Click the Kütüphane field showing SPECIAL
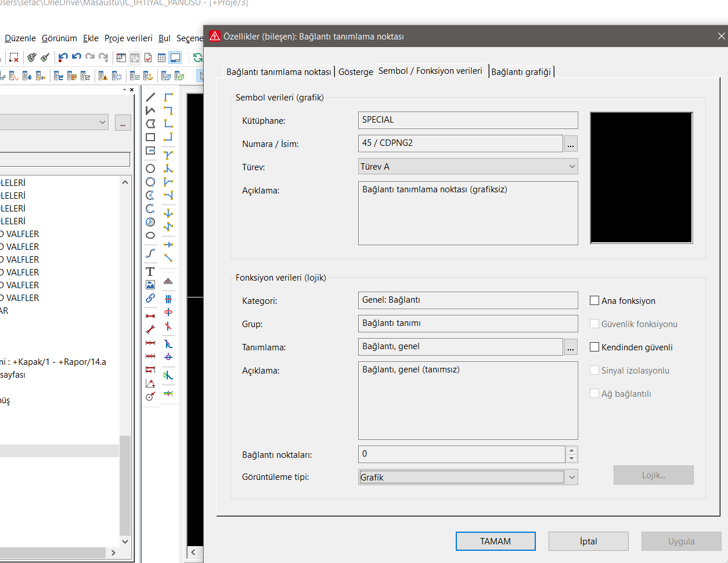Image resolution: width=728 pixels, height=563 pixels. tap(468, 120)
